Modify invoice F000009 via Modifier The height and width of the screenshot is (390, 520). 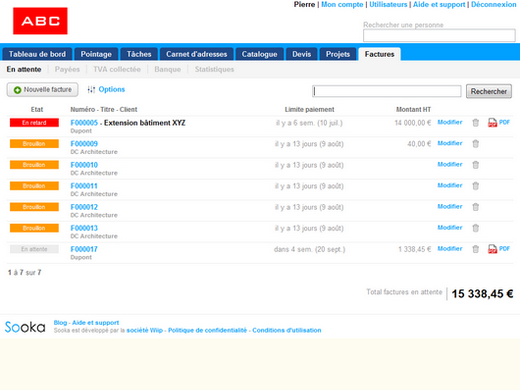click(x=450, y=143)
